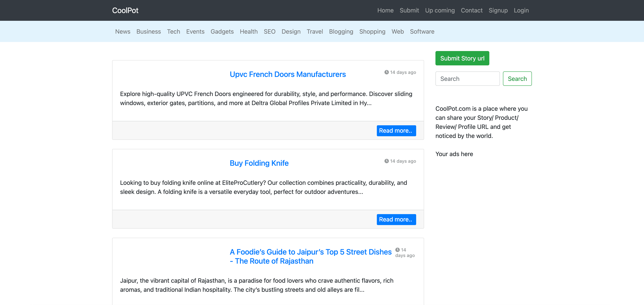Viewport: 644px width, 305px height.
Task: Click the 'Your ads here' text
Action: [454, 154]
